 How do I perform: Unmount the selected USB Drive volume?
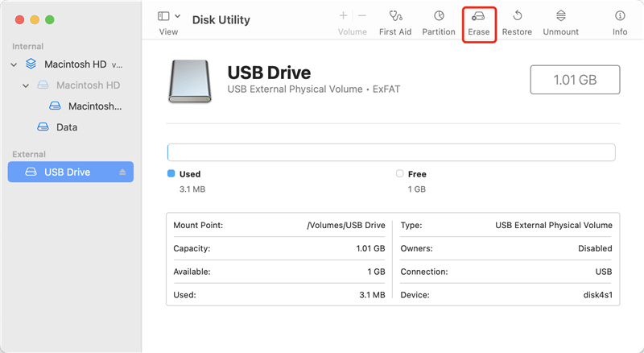[560, 16]
